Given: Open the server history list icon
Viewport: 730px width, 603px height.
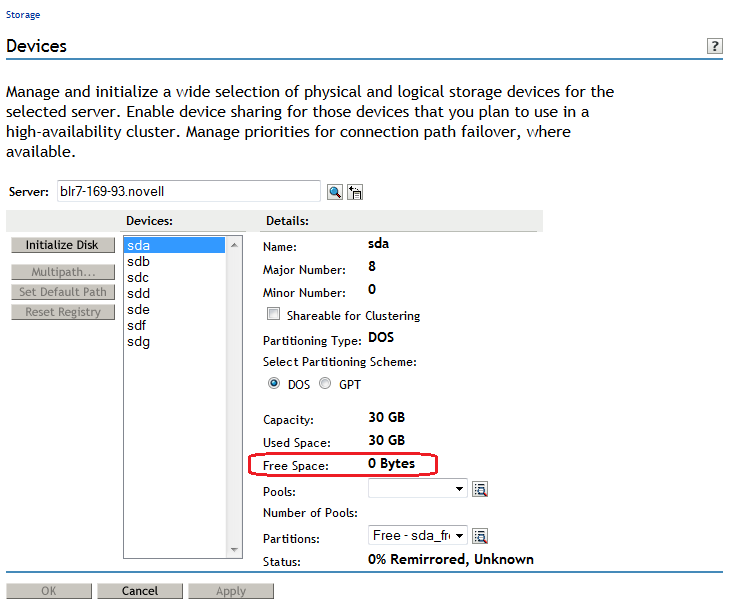Looking at the screenshot, I should [354, 192].
